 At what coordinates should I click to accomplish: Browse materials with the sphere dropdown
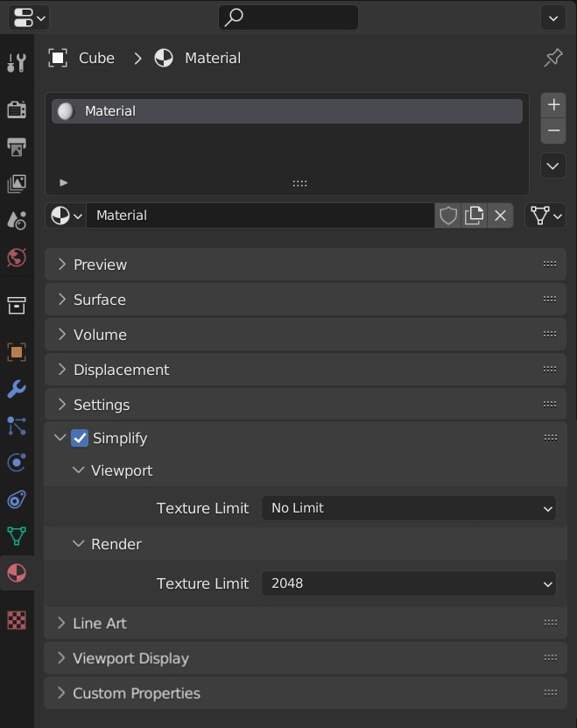pyautogui.click(x=66, y=216)
